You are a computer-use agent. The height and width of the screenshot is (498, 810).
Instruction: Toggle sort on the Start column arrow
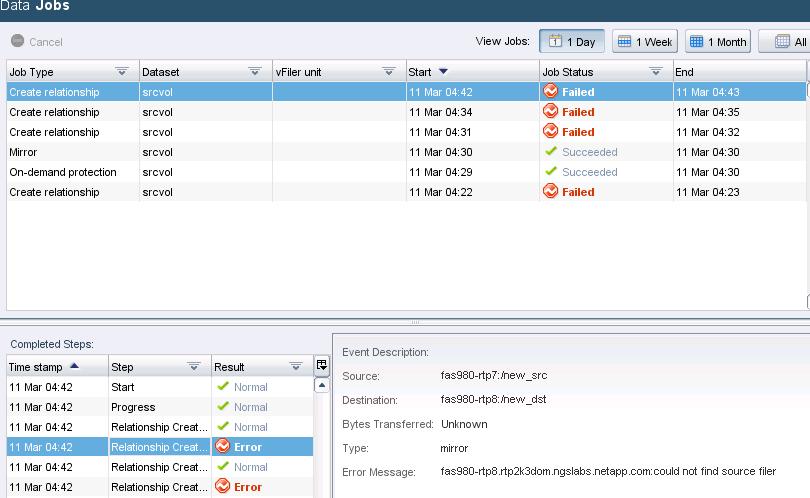point(443,71)
